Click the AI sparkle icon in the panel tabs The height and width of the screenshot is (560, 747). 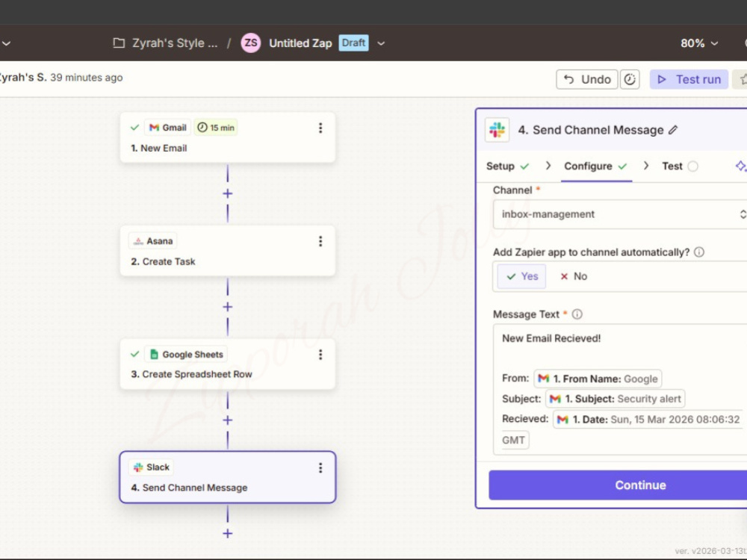(x=740, y=167)
